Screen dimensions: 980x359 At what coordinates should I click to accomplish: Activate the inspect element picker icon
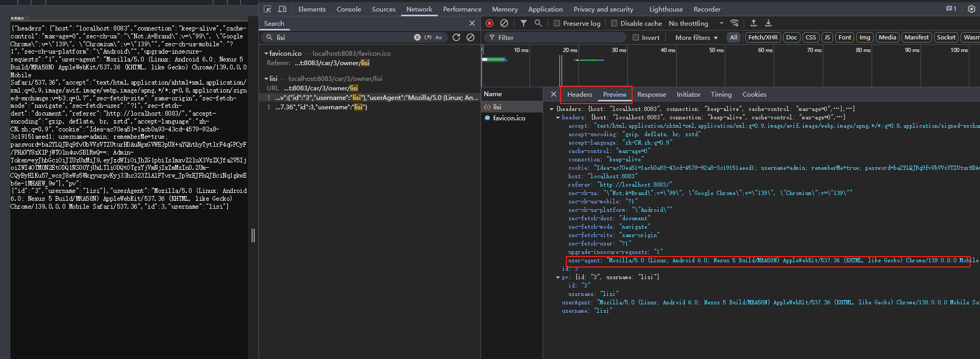[267, 9]
